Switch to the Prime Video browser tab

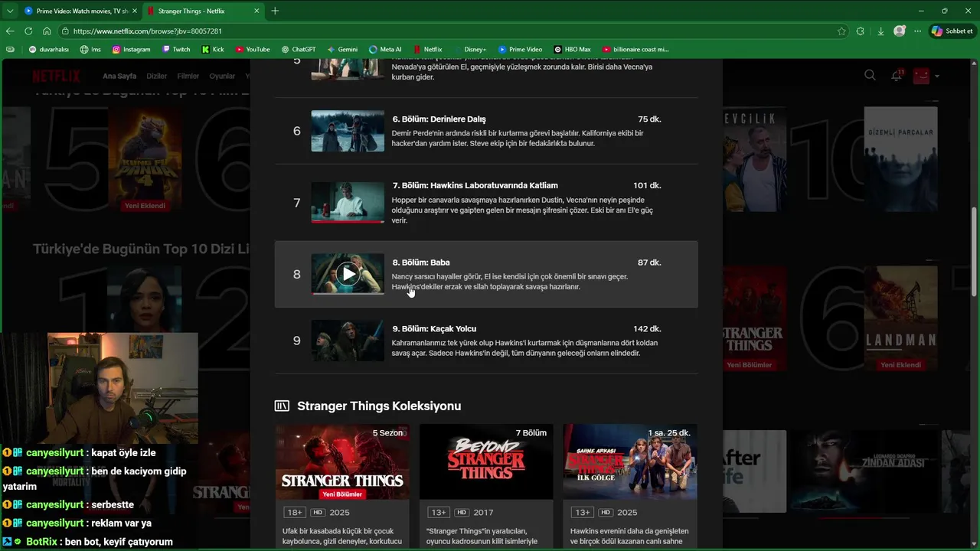80,11
